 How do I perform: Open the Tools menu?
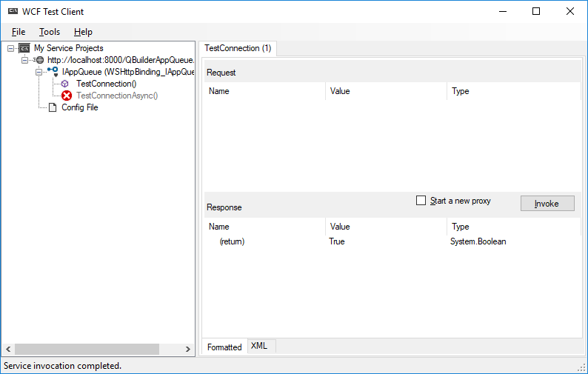pyautogui.click(x=50, y=32)
